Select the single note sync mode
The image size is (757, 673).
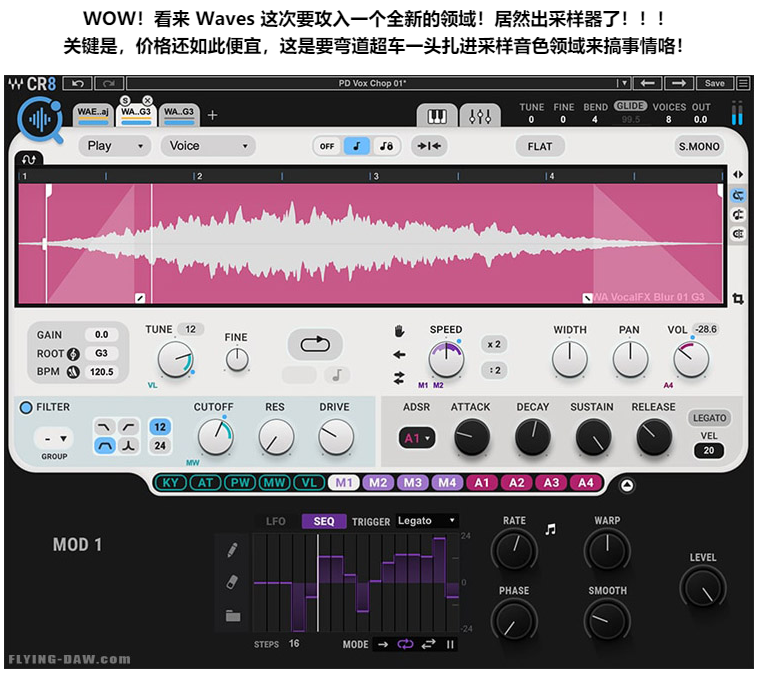pos(357,146)
